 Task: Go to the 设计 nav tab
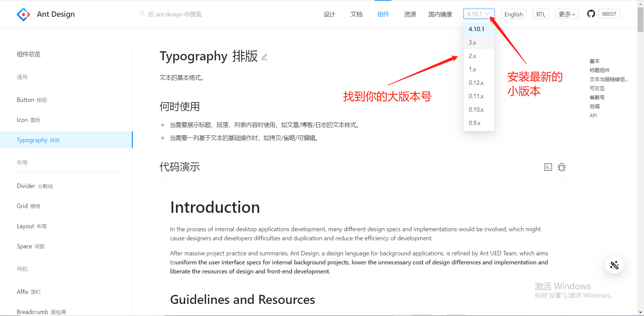[x=329, y=14]
